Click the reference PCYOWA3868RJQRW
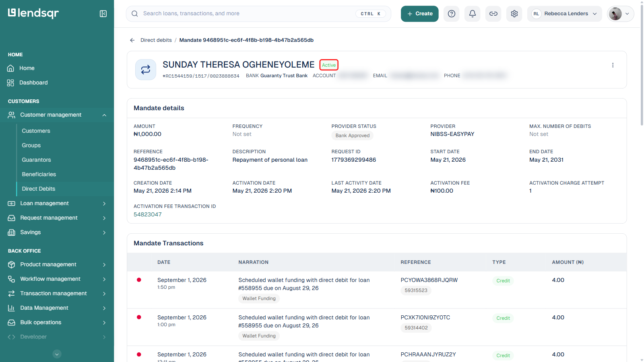 tap(429, 280)
